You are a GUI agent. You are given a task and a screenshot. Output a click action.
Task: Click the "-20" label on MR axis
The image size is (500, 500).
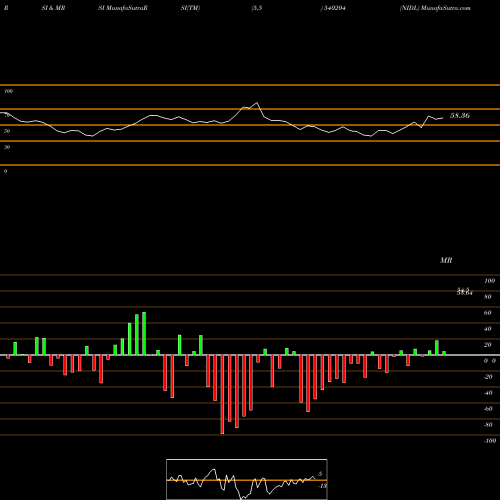point(488,377)
